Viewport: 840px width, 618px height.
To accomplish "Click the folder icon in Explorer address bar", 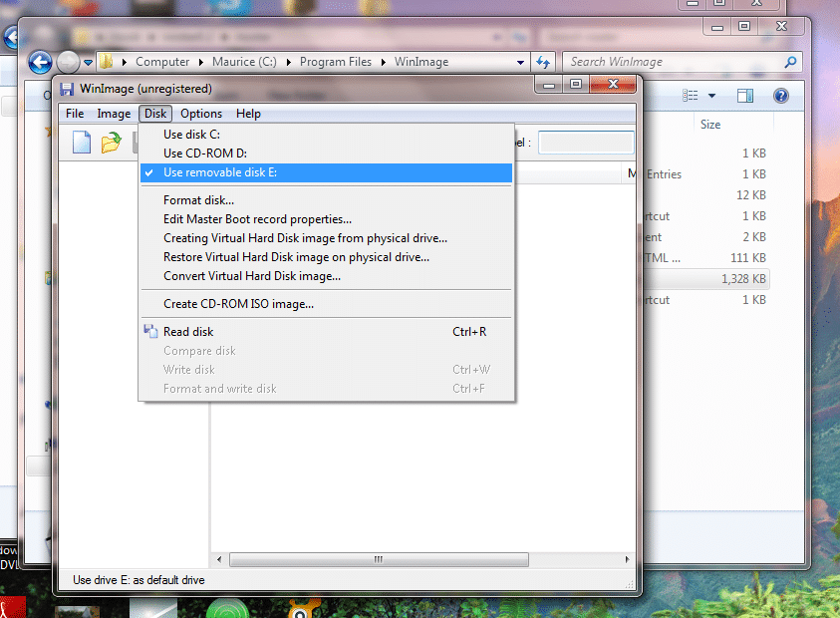I will 106,62.
